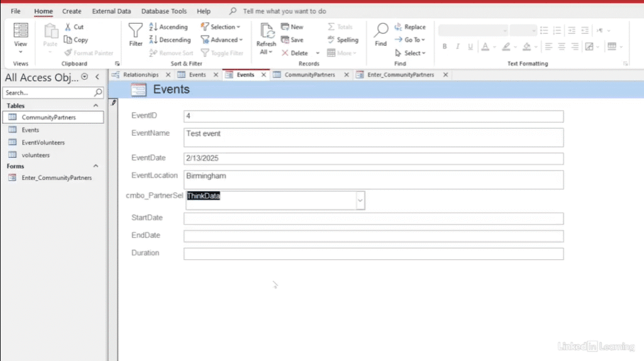Click into the StartDate field
This screenshot has width=644, height=361.
tap(373, 218)
